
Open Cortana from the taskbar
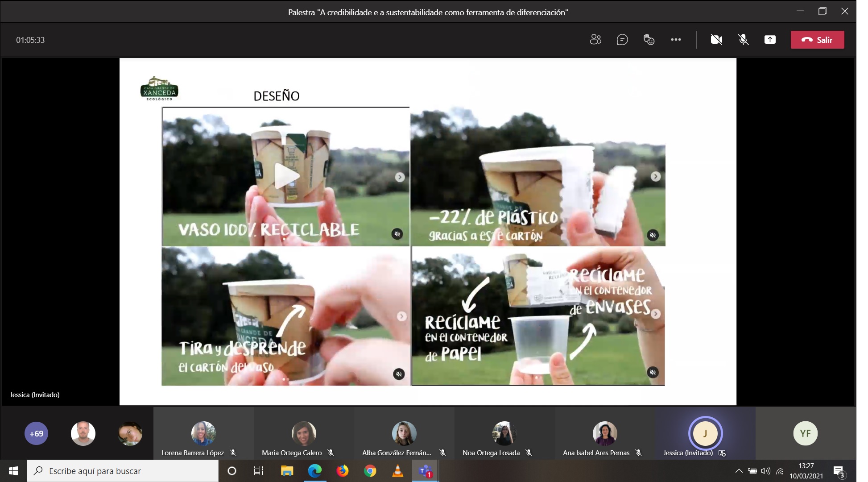pyautogui.click(x=231, y=471)
